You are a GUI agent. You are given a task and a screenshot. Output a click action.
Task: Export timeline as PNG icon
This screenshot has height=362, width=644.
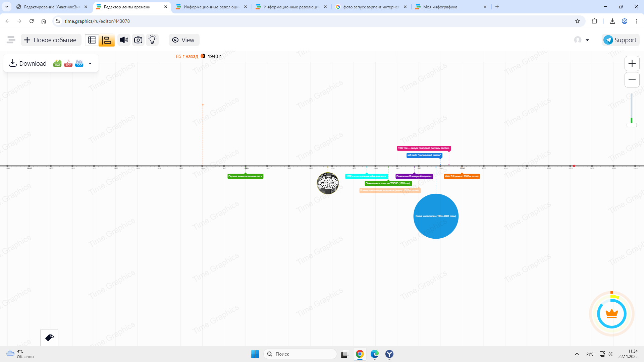(x=57, y=63)
